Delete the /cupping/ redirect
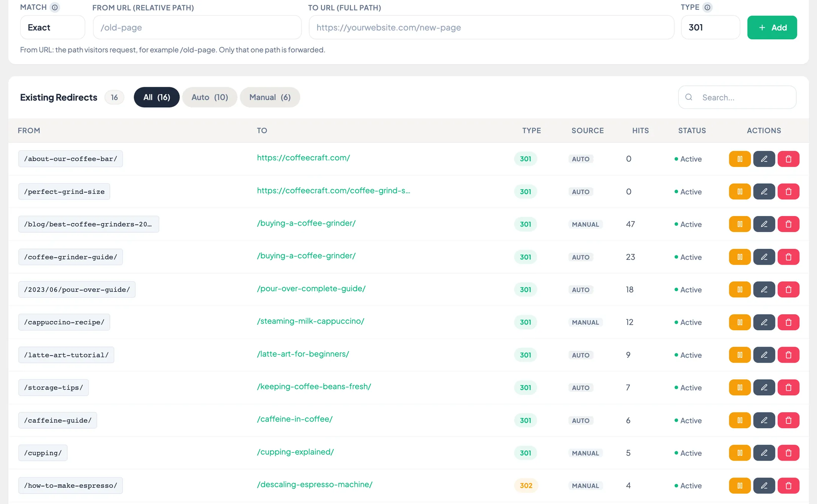 (788, 453)
